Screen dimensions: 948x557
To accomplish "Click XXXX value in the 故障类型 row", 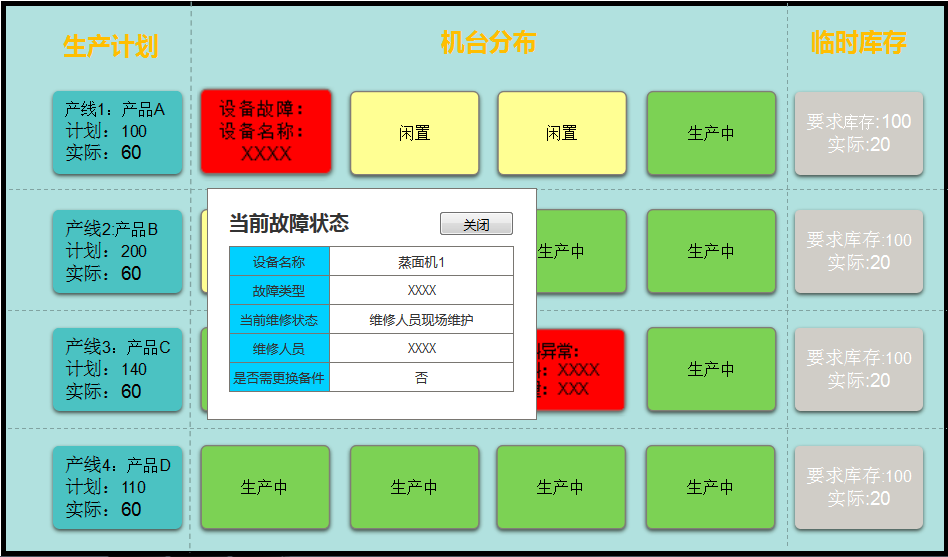I will (422, 290).
